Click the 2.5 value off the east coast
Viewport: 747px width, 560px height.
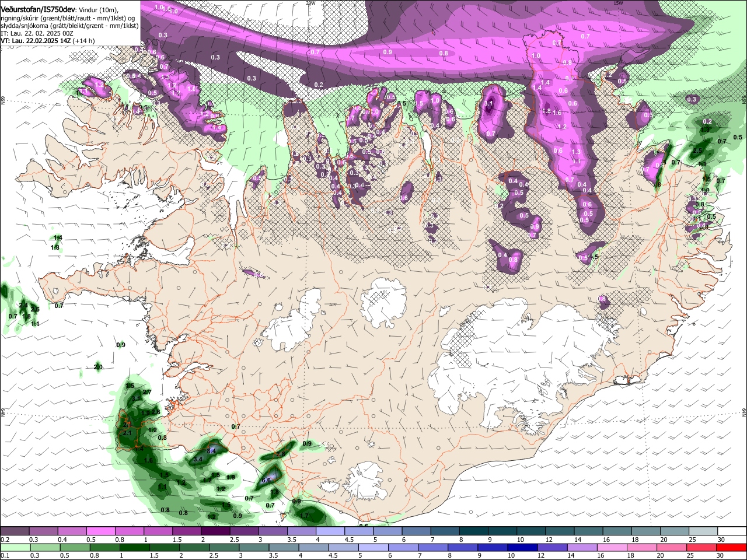pos(697,150)
